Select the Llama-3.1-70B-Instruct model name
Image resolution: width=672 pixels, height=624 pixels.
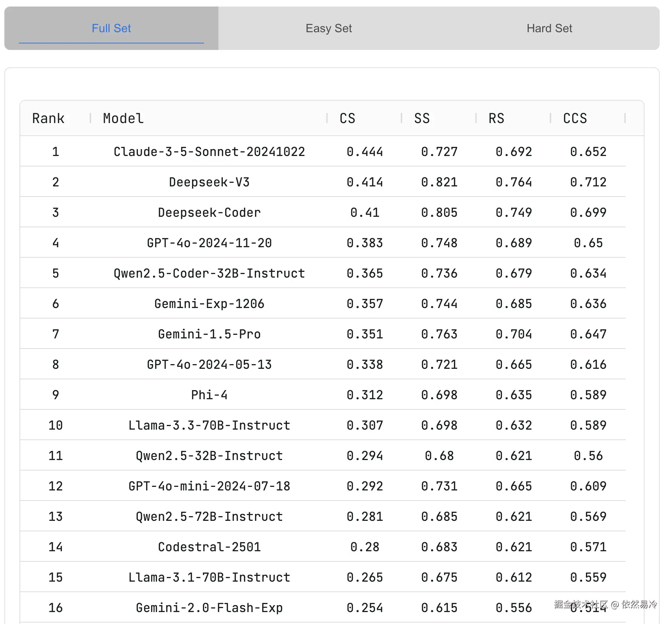tap(209, 577)
